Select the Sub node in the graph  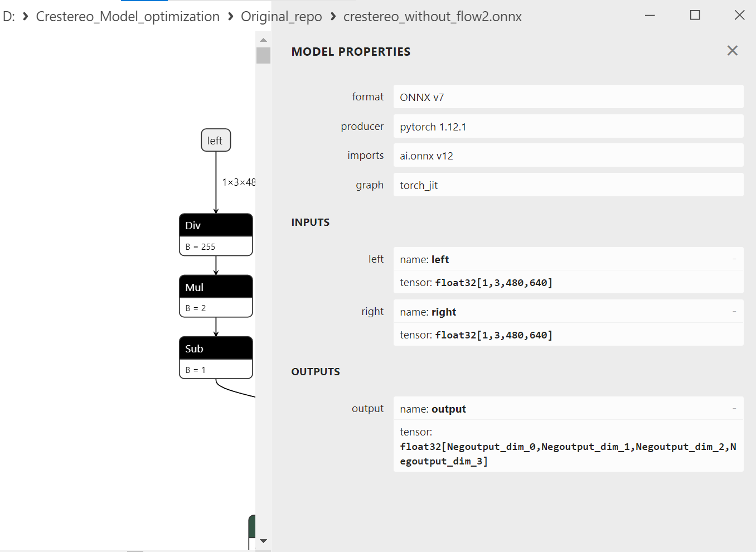point(216,347)
